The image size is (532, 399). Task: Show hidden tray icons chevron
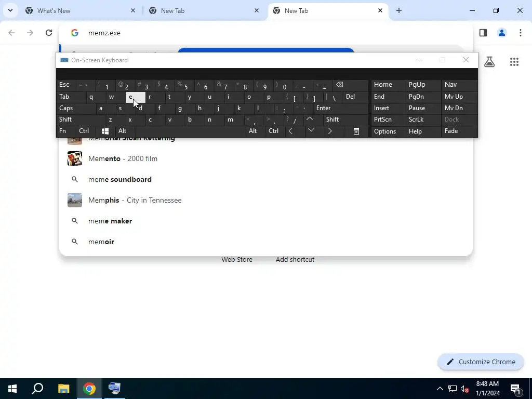440,389
